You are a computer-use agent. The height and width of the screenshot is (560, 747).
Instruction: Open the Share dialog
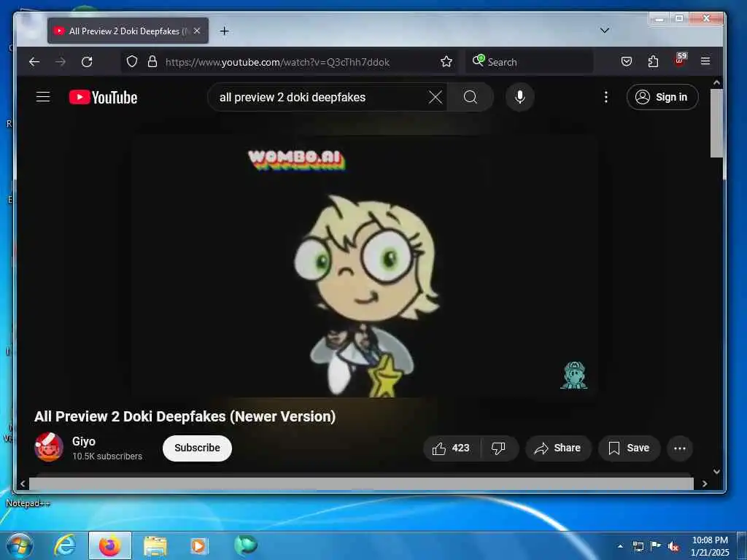[x=558, y=448]
